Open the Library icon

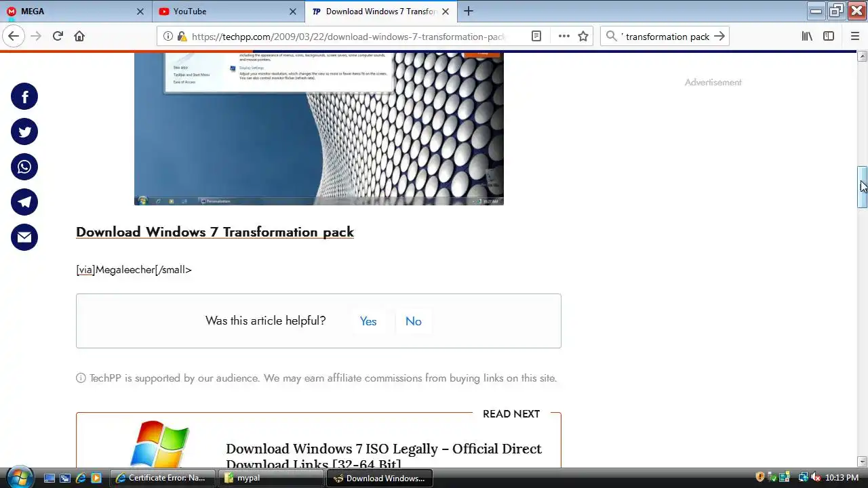tap(807, 37)
